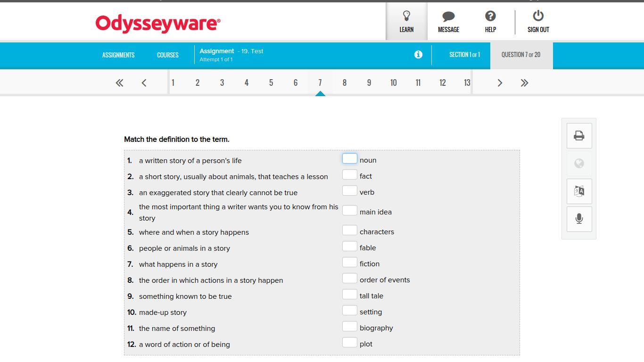Click Question 7 of 20 indicator

[x=521, y=55]
